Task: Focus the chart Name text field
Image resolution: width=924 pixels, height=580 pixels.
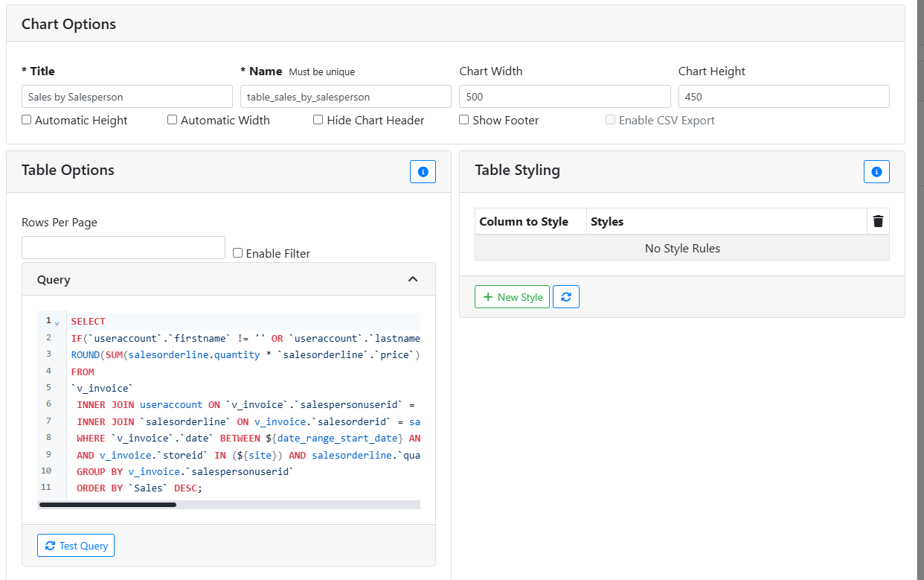Action: (345, 97)
